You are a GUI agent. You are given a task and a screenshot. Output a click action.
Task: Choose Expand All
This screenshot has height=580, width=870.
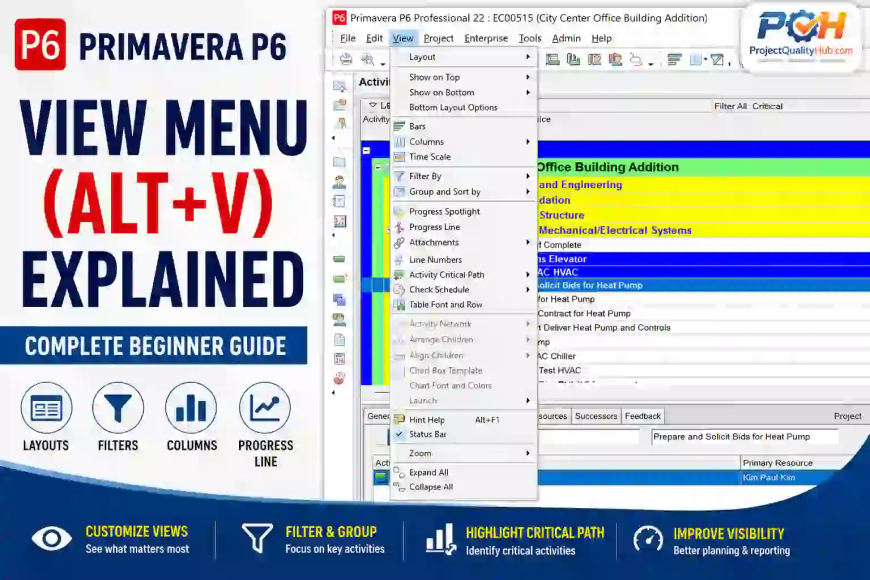point(464,472)
